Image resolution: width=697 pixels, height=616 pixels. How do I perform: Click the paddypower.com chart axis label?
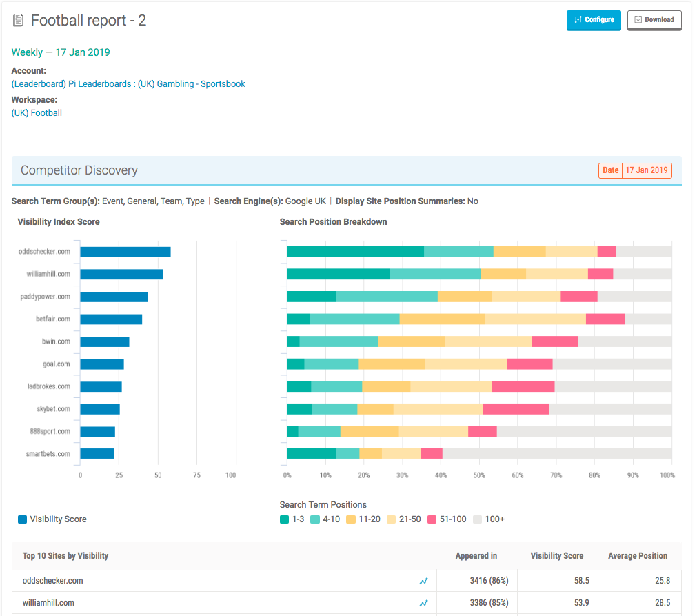tap(46, 297)
